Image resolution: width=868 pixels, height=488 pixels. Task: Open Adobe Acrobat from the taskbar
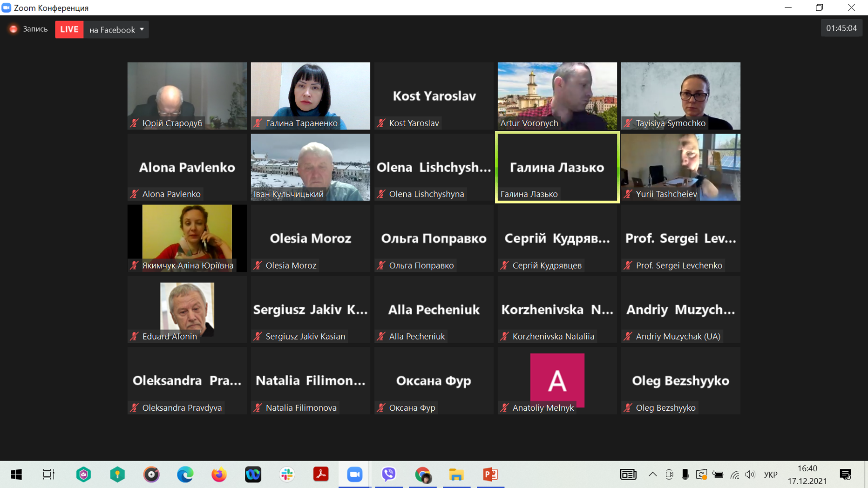click(x=321, y=474)
